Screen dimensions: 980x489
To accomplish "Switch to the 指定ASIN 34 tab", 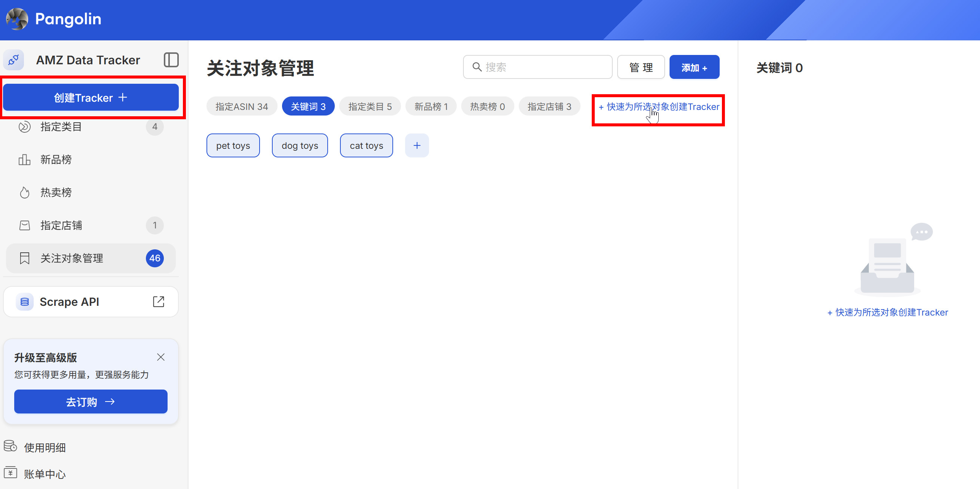I will coord(242,107).
